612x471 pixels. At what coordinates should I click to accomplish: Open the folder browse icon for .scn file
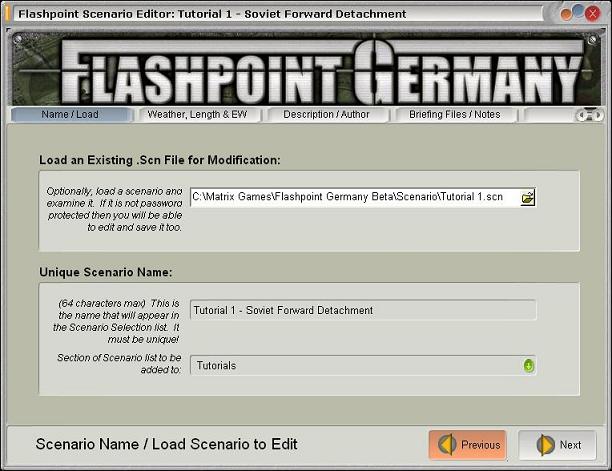click(527, 197)
